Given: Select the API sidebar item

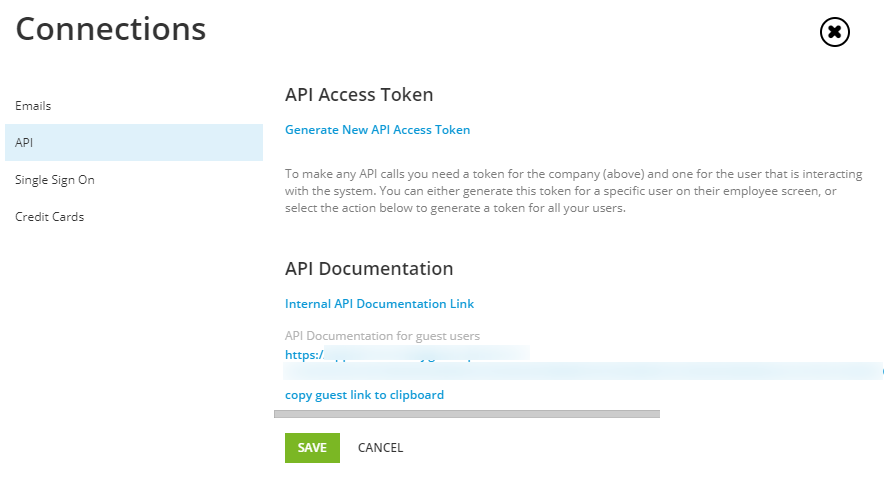Looking at the screenshot, I should tap(134, 143).
